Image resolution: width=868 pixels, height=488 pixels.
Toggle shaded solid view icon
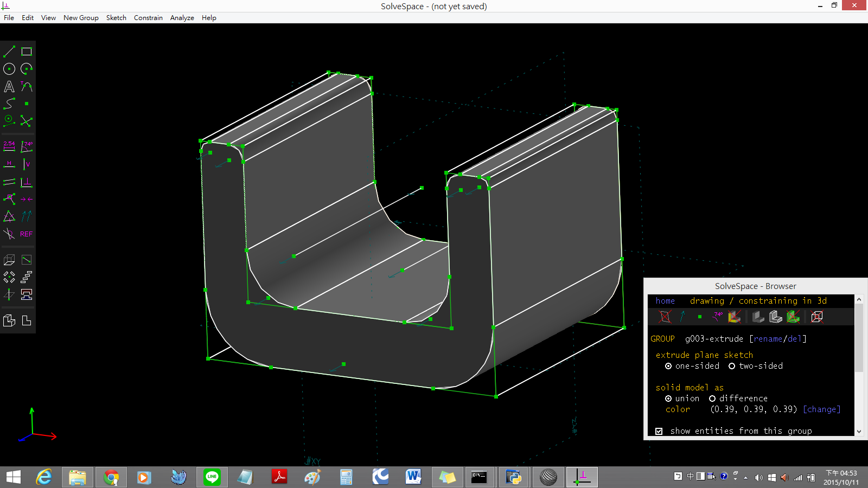tap(758, 317)
